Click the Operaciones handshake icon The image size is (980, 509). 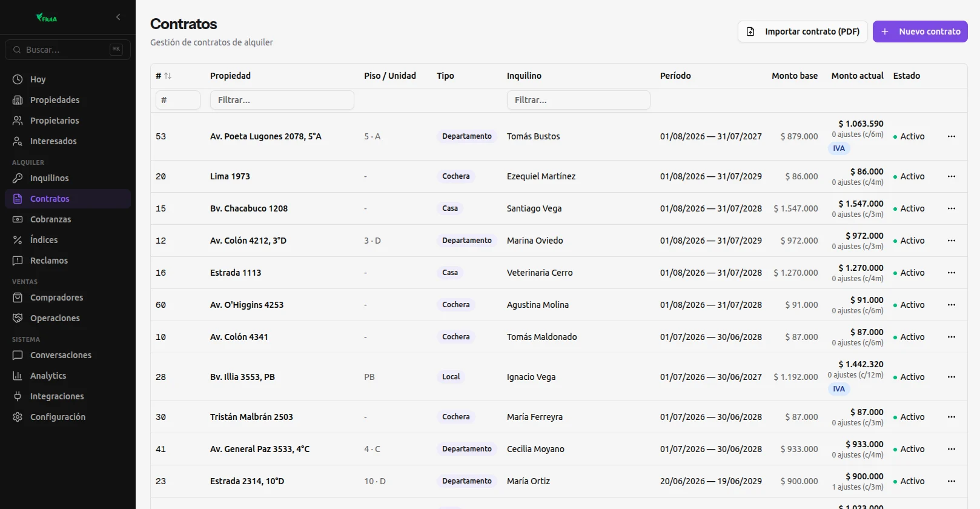18,318
